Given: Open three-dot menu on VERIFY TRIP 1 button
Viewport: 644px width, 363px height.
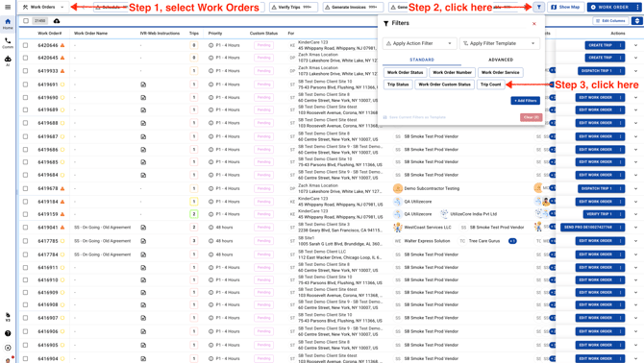Looking at the screenshot, I should pos(620,214).
